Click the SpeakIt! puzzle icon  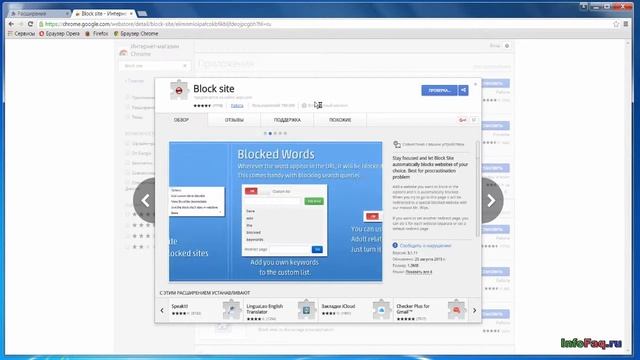click(x=232, y=310)
